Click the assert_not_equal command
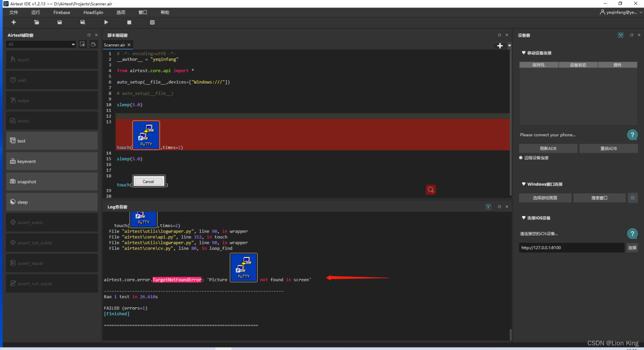Screen dimensions: 644x350 pos(52,284)
